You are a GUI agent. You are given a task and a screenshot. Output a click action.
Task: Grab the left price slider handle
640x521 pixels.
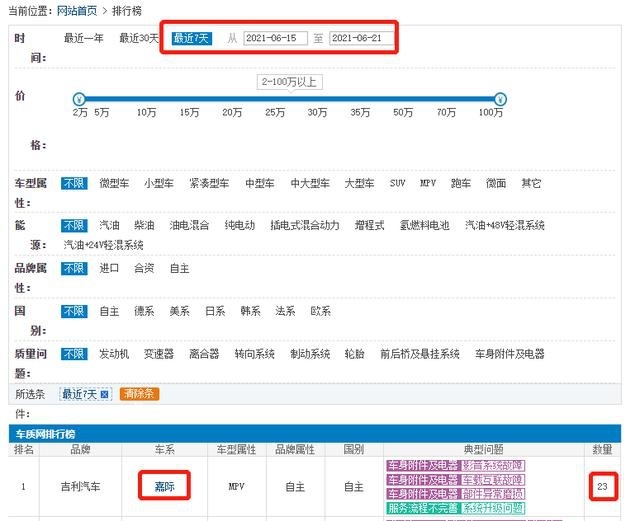(x=79, y=99)
